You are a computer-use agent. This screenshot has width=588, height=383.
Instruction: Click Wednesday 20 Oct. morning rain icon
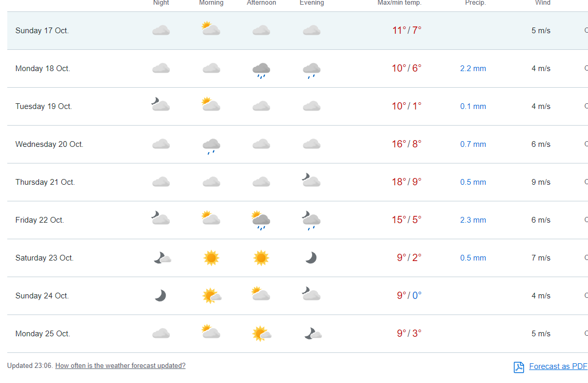[x=211, y=145]
